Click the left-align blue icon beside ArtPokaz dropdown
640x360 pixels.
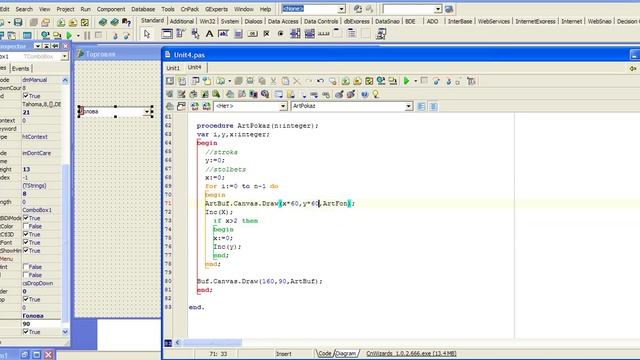tap(421, 107)
